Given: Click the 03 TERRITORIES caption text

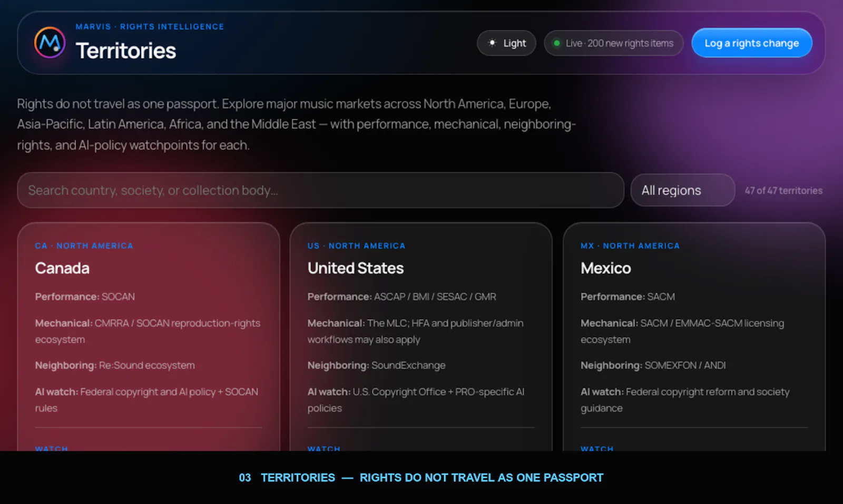Looking at the screenshot, I should click(421, 478).
